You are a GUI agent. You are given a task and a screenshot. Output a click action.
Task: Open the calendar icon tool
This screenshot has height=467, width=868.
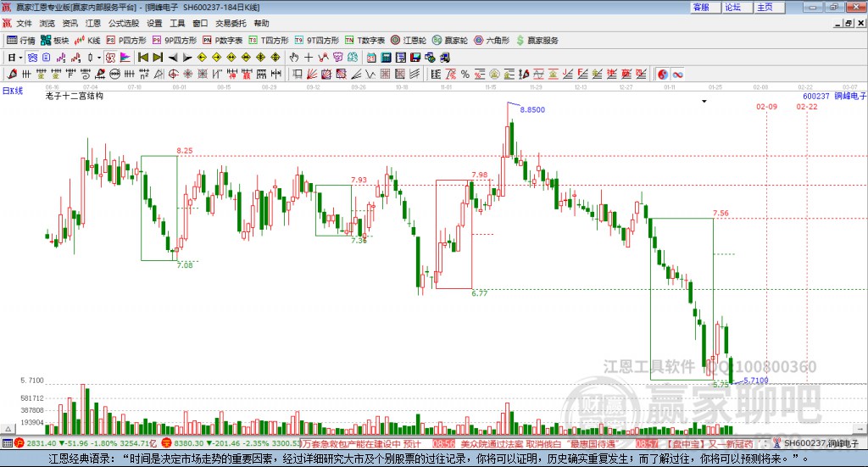[371, 58]
